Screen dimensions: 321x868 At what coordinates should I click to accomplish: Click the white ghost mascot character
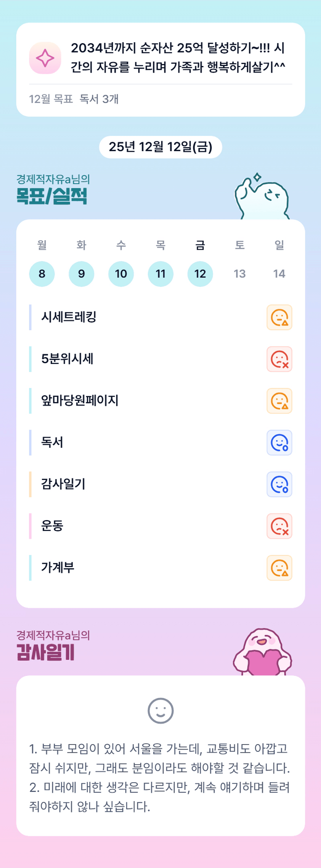[x=262, y=199]
